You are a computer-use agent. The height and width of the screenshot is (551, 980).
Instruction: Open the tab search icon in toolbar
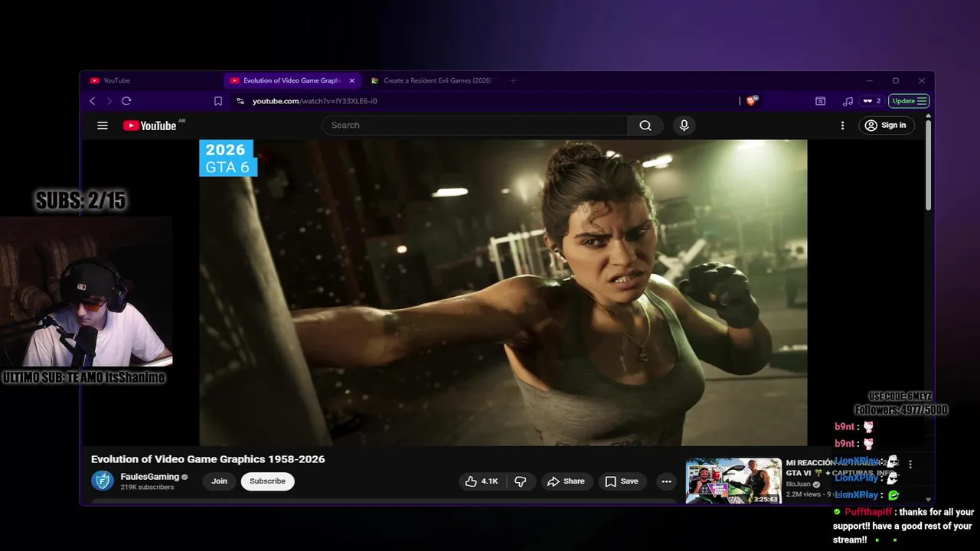pyautogui.click(x=820, y=101)
